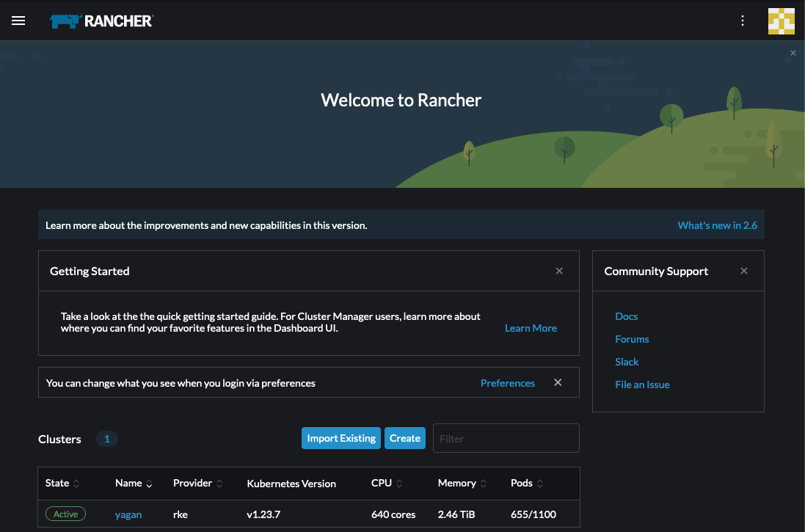This screenshot has height=532, width=805.
Task: Open the yagan cluster link
Action: 128,514
